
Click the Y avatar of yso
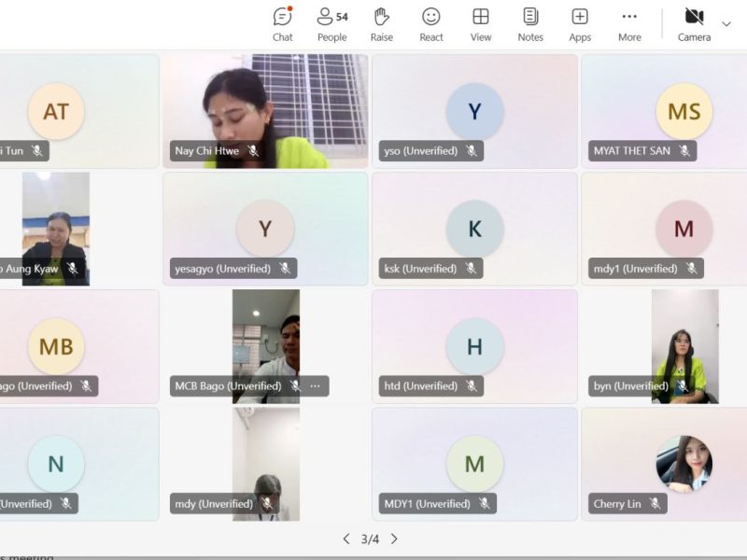click(474, 111)
